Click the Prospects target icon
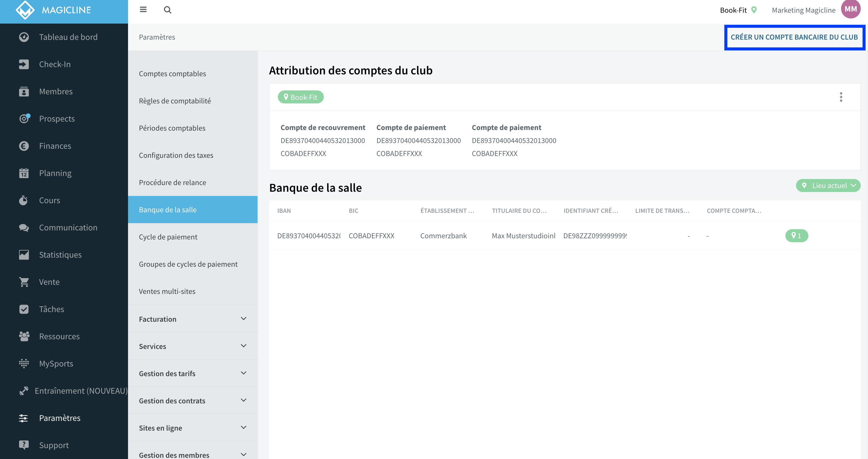 click(24, 119)
